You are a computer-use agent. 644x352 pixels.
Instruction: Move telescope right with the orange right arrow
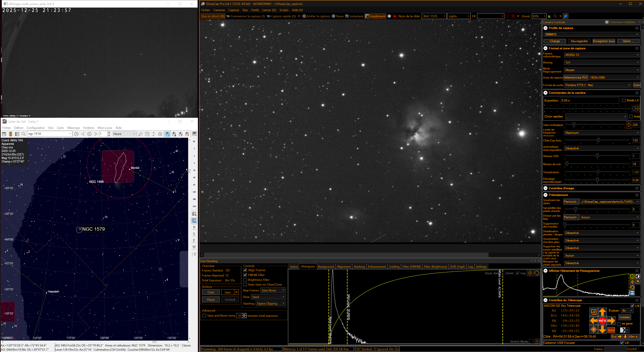tap(611, 320)
